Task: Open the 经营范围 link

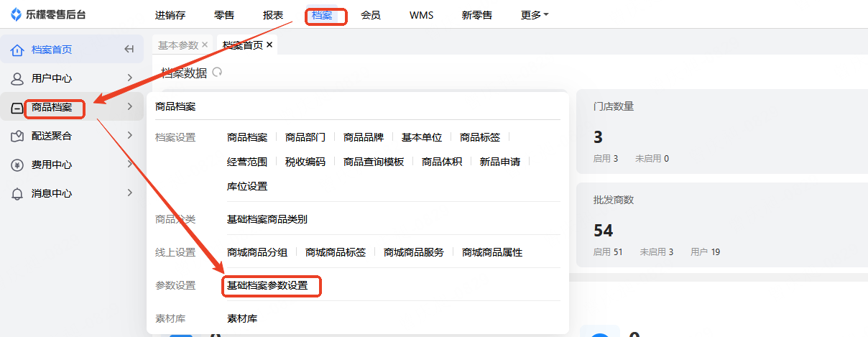Action: (247, 162)
